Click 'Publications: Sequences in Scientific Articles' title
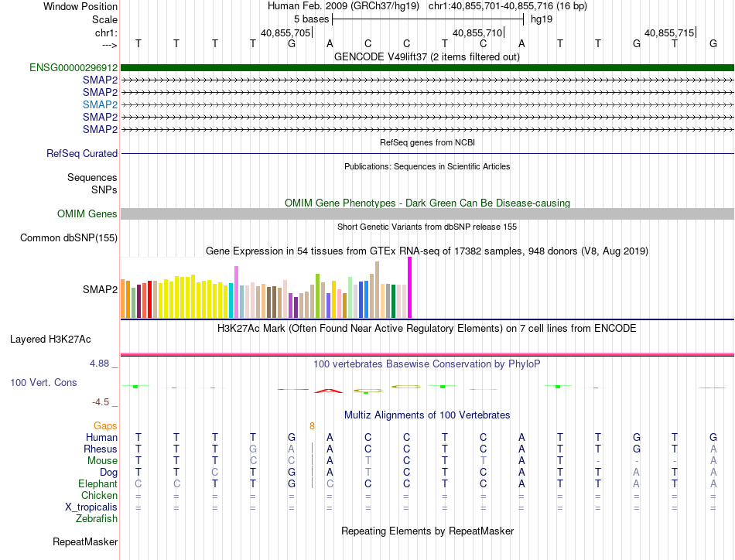This screenshot has width=735, height=560. [427, 166]
